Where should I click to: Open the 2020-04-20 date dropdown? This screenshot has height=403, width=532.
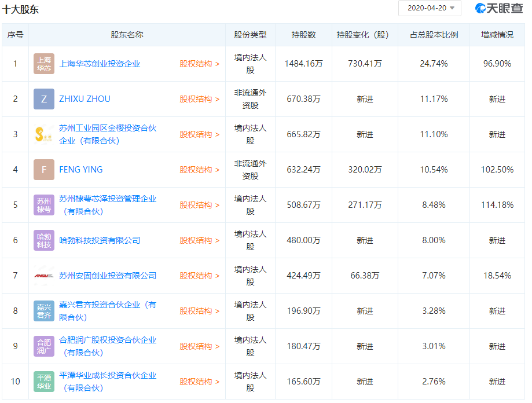tap(430, 8)
